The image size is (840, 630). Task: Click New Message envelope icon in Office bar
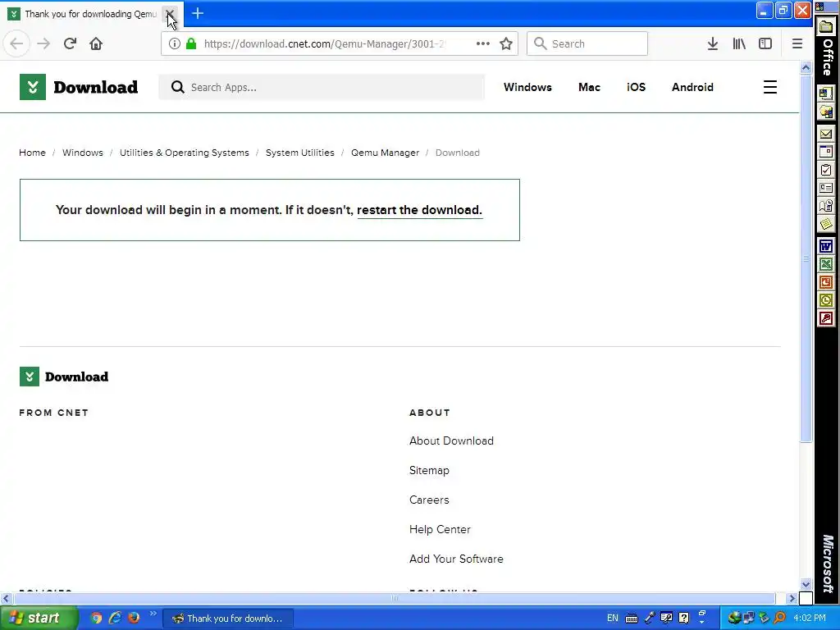(x=825, y=134)
